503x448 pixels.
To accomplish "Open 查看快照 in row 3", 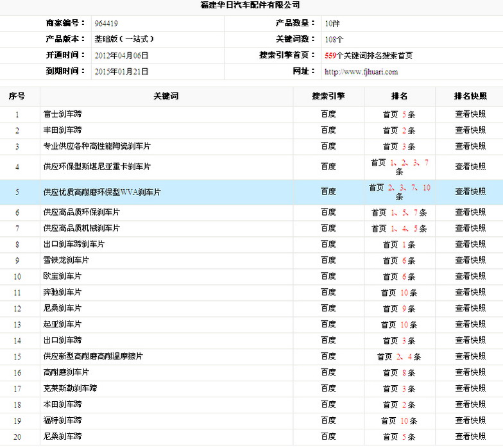I will point(470,146).
